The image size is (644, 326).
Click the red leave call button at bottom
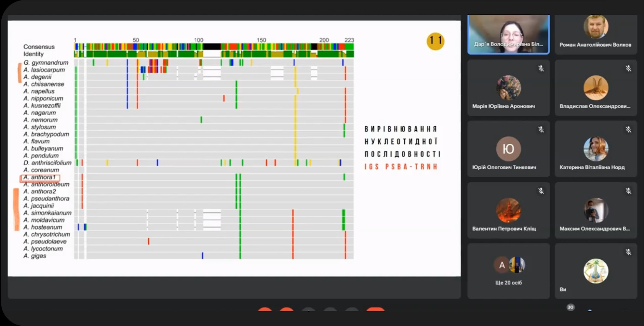point(375,309)
